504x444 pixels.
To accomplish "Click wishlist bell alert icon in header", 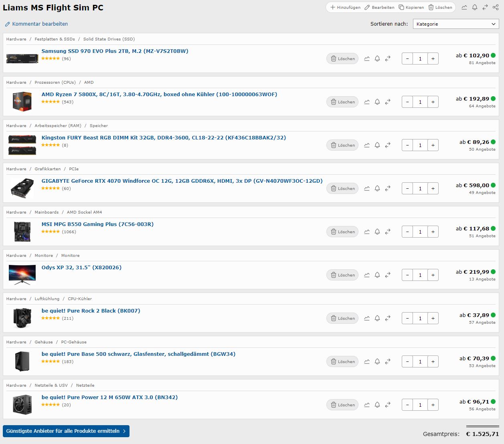I will coord(475,7).
